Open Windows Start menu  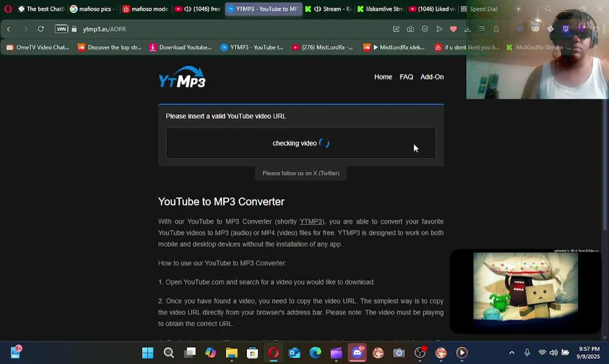tap(148, 353)
